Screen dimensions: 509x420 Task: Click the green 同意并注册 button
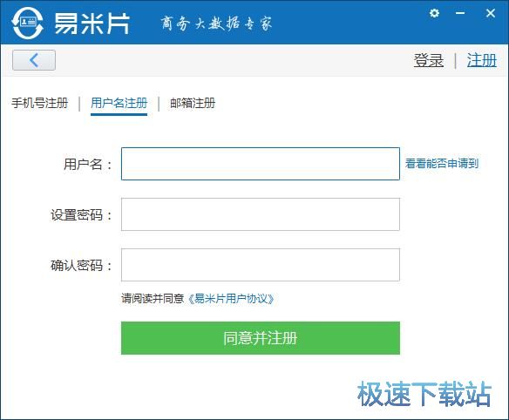pos(261,338)
